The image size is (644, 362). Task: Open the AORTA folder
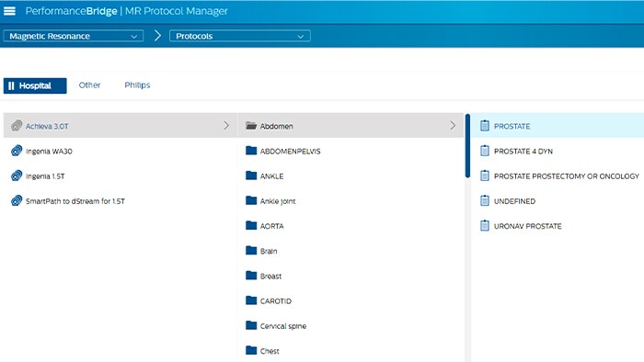pos(271,226)
